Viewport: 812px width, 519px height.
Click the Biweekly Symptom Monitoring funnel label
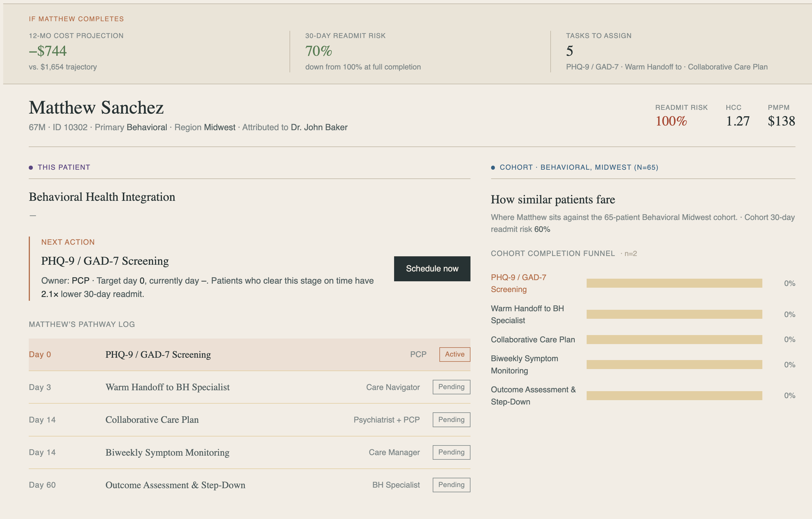524,364
